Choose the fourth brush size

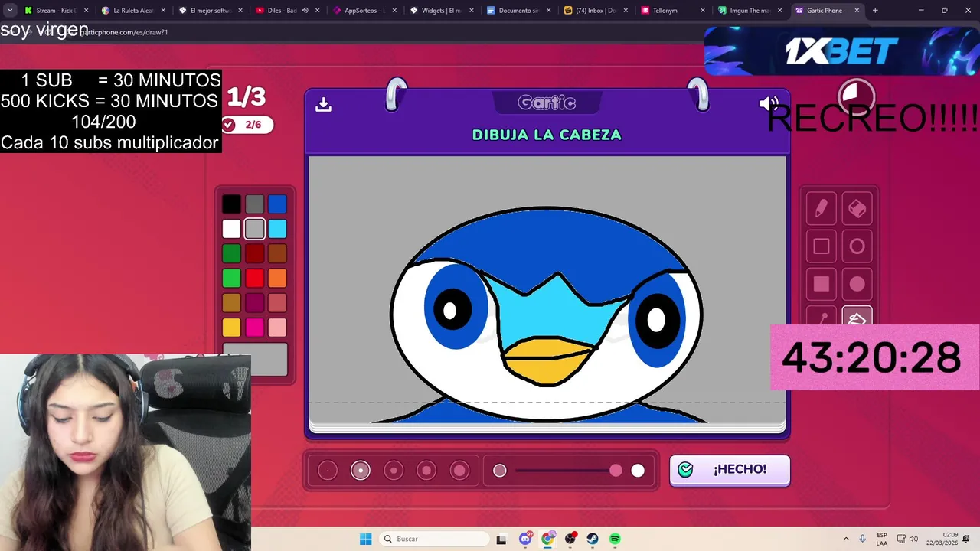tap(426, 471)
